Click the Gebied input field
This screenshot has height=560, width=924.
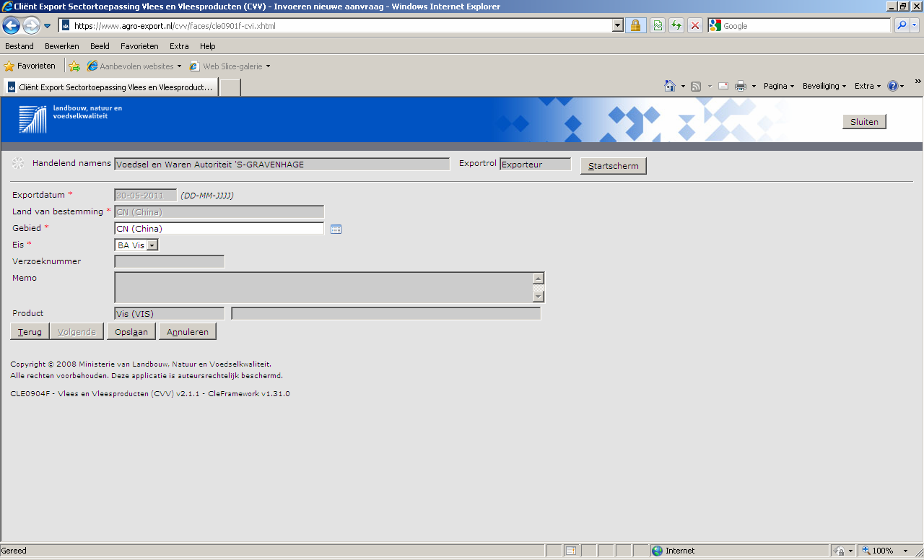pos(219,229)
